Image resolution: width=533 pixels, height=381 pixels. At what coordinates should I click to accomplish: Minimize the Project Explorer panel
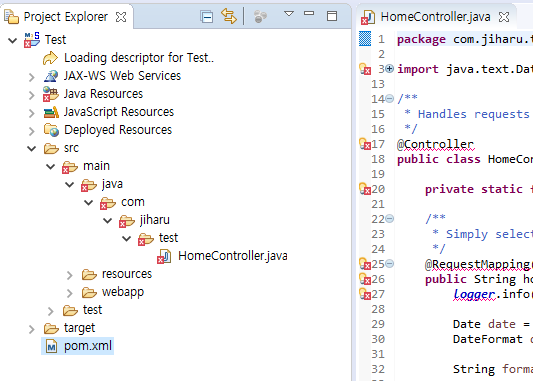pos(309,13)
